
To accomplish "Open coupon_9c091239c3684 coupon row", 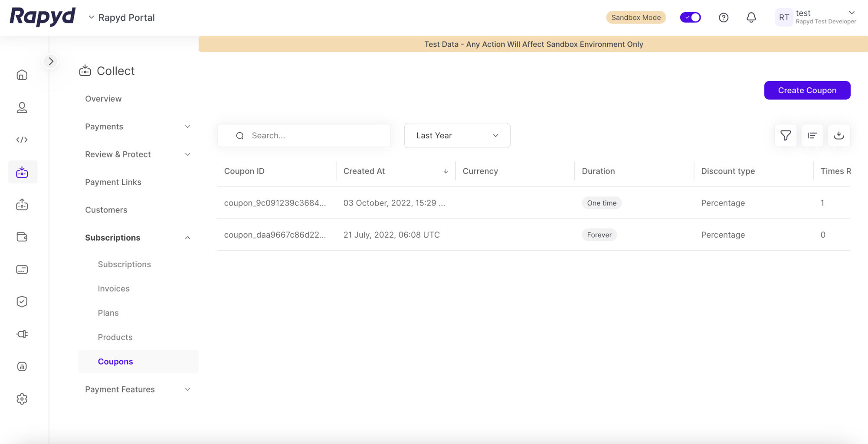I will coord(275,203).
